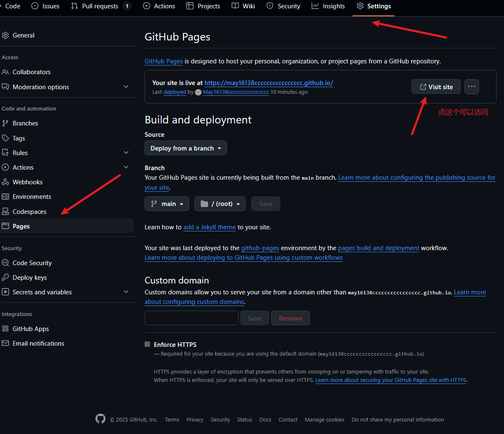Open the Projects tab

point(203,6)
